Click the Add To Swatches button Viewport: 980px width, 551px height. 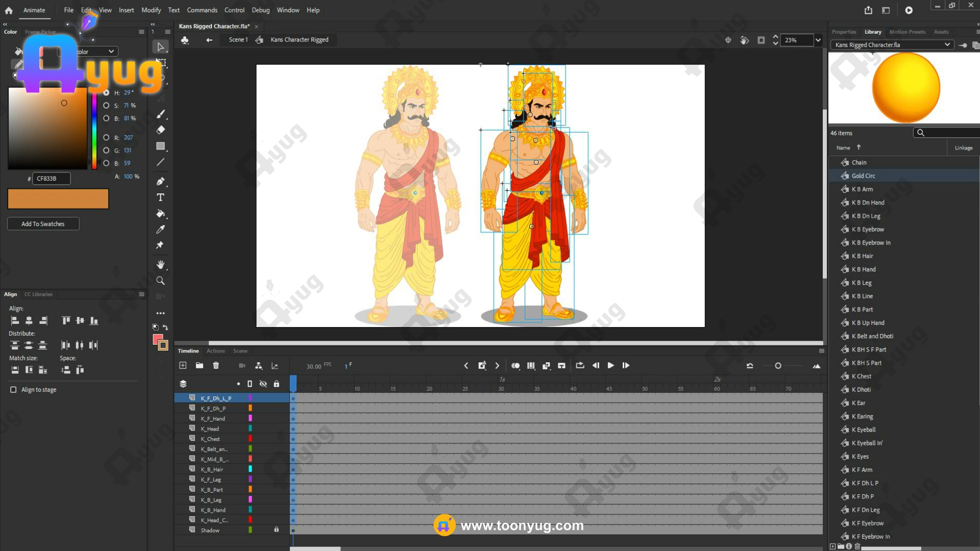pyautogui.click(x=43, y=223)
